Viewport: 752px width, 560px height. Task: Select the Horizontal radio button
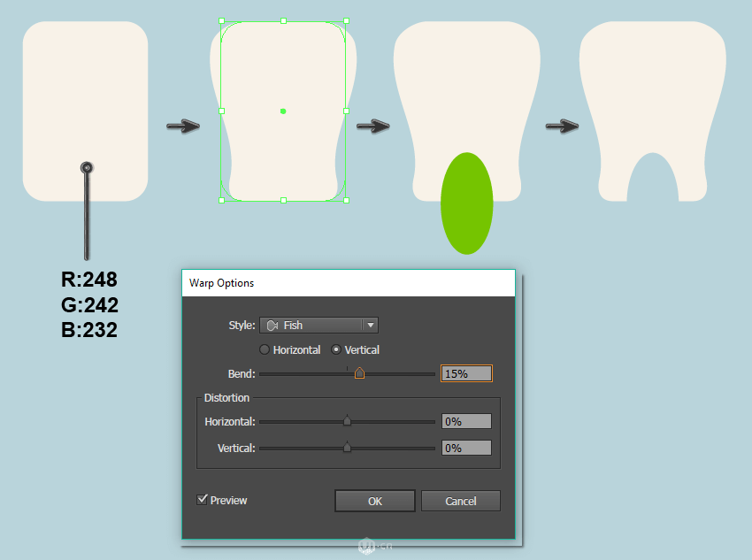(265, 350)
